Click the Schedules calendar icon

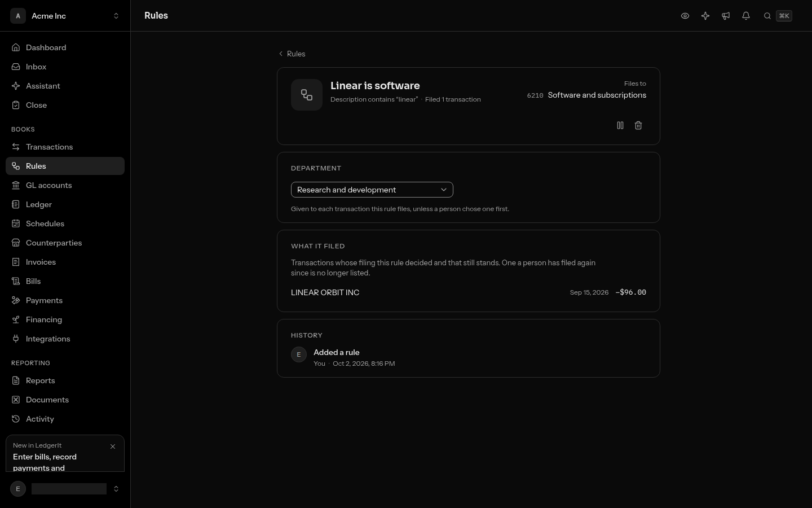click(x=16, y=224)
